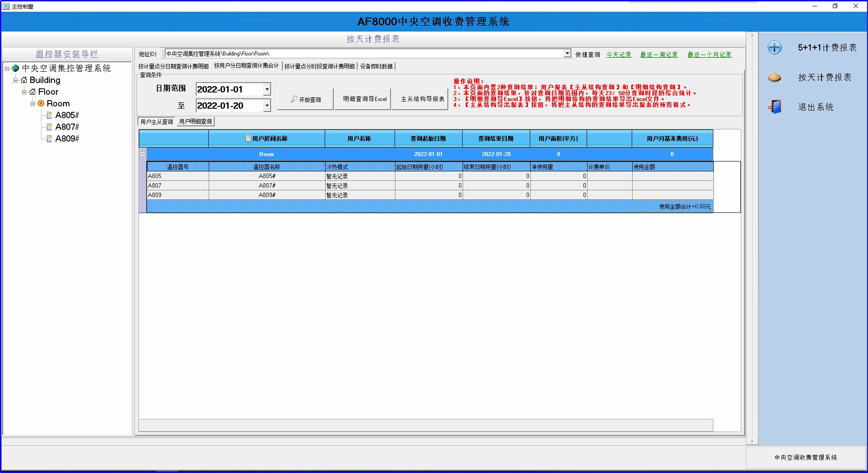Select the Building tree item label
Screen dimensions: 868x474
tap(45, 80)
